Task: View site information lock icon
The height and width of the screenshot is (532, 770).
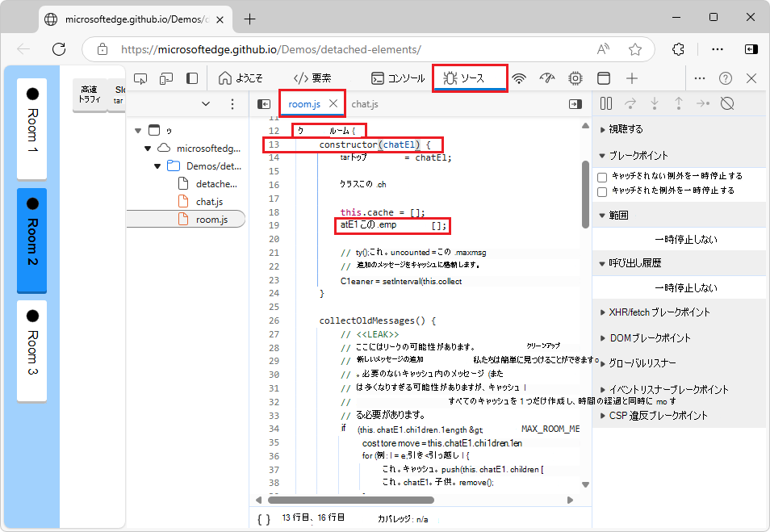Action: pos(103,49)
